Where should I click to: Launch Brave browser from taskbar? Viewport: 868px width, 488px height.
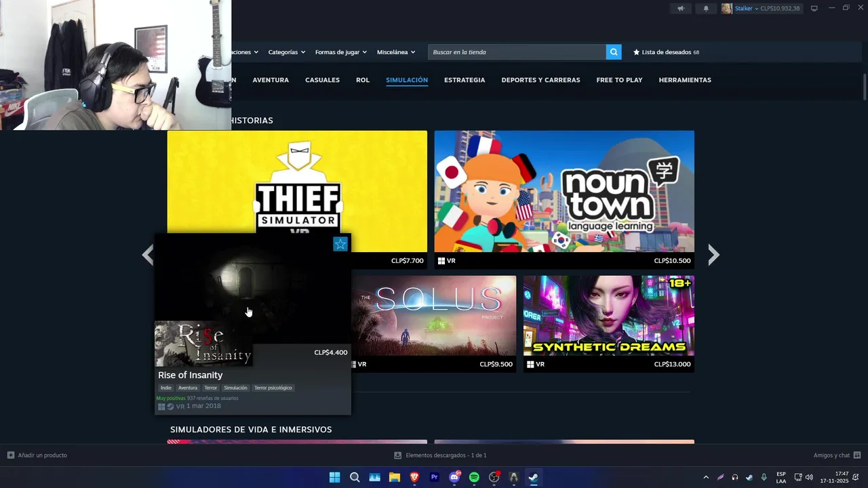point(414,477)
